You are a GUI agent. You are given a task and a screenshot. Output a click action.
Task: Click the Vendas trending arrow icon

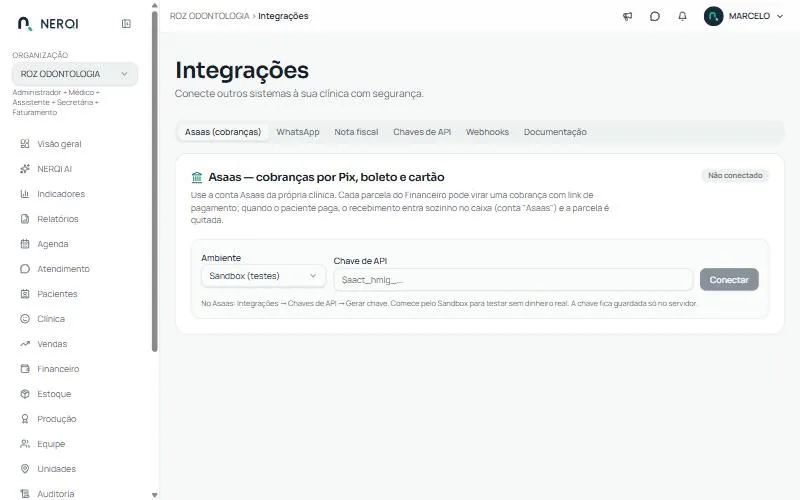tap(24, 344)
